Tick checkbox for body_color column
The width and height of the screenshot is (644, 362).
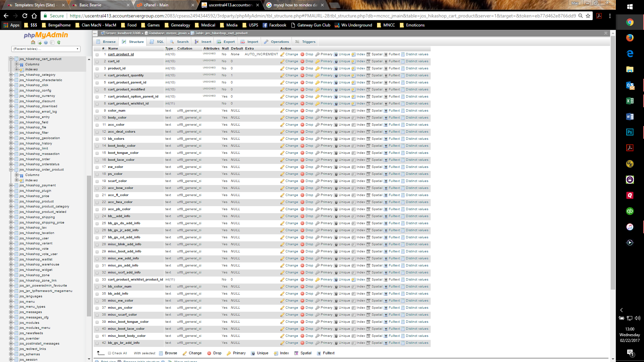click(97, 118)
